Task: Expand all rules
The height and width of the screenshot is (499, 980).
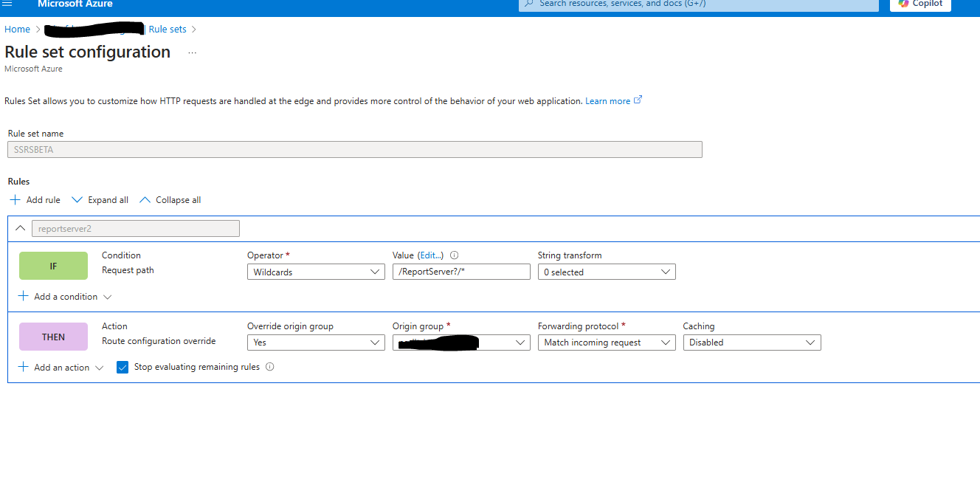Action: pos(100,200)
